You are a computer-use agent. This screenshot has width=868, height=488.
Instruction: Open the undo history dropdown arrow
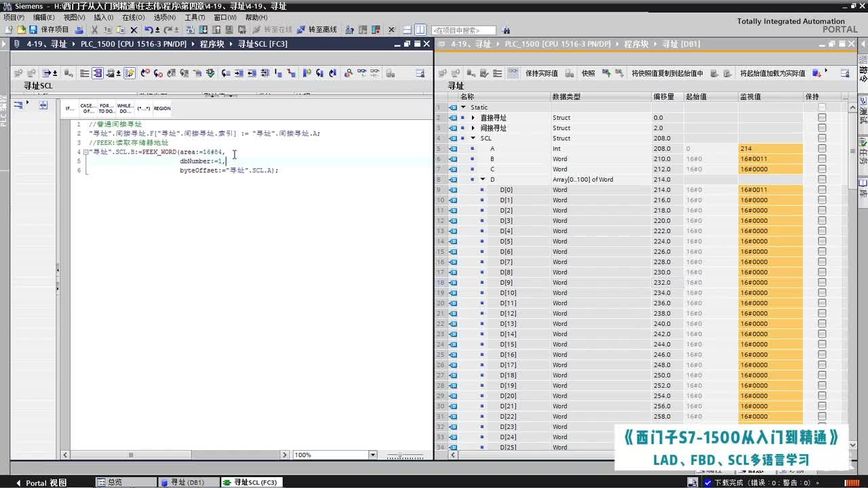click(x=157, y=30)
